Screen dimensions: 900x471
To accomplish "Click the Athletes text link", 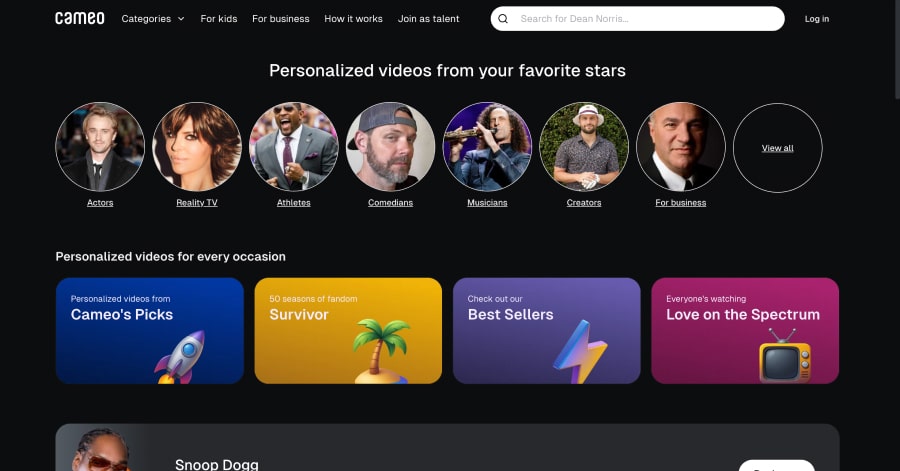I will 294,203.
